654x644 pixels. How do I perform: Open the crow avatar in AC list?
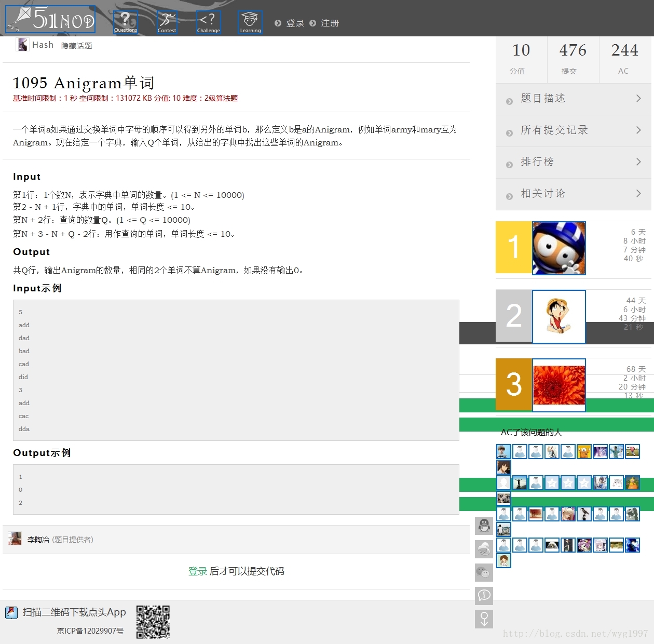pos(584,514)
